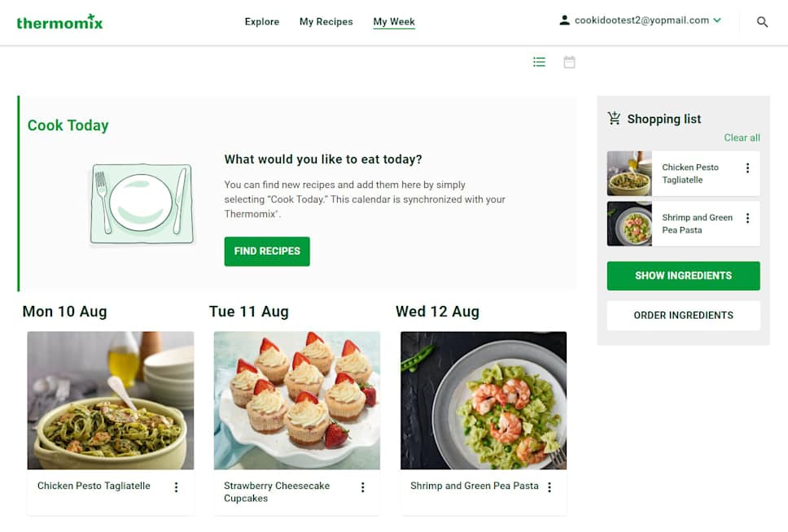Click the Thermomix logo

59,22
